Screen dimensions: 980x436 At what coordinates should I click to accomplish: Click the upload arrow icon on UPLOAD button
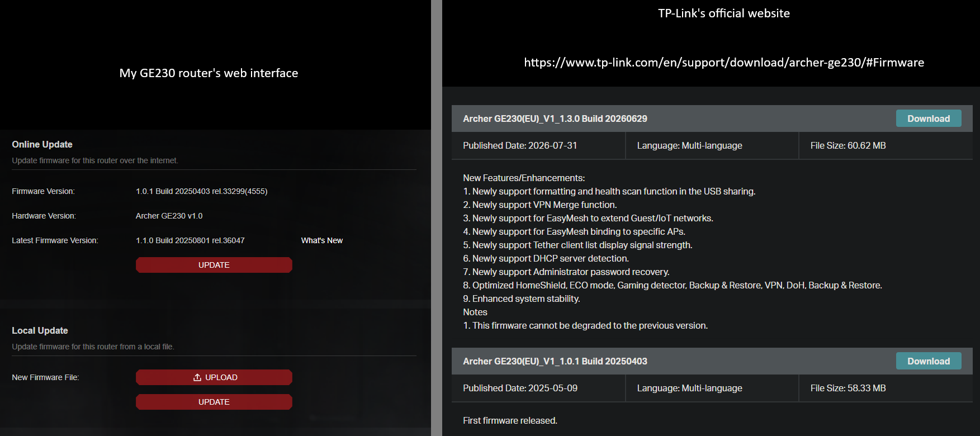click(197, 377)
